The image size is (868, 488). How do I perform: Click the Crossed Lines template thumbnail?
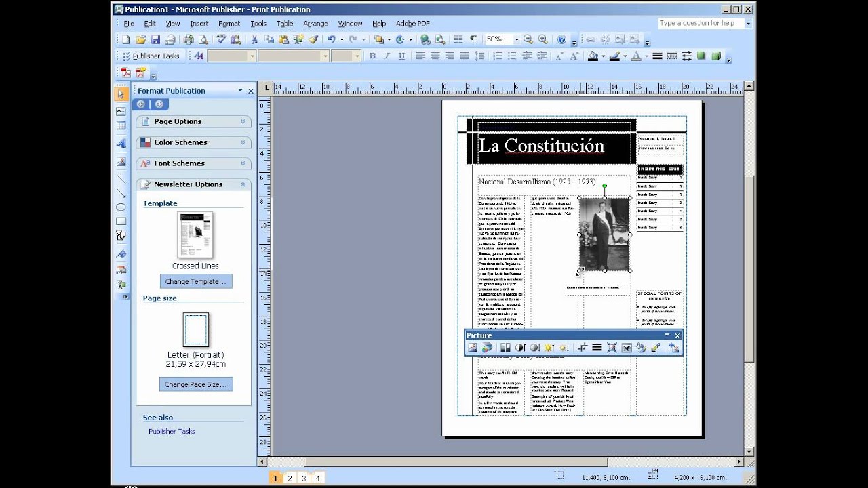195,235
